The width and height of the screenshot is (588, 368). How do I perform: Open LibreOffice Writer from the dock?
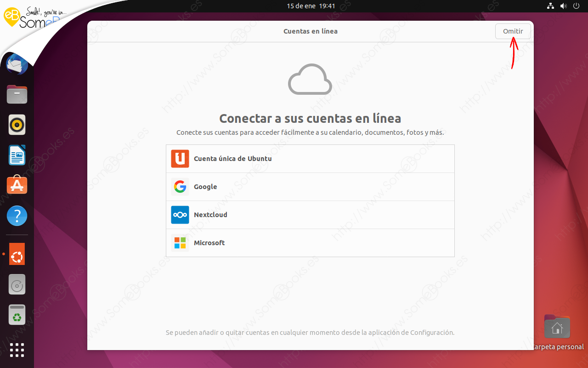tap(17, 155)
